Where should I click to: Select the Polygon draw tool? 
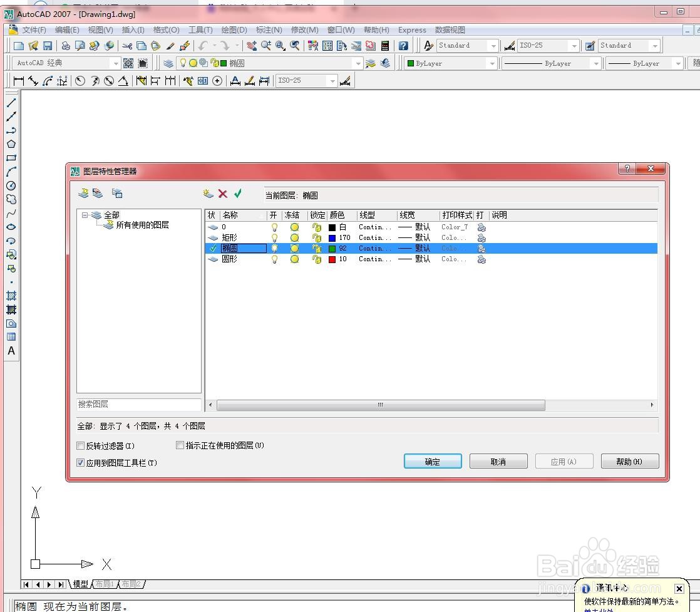point(11,144)
